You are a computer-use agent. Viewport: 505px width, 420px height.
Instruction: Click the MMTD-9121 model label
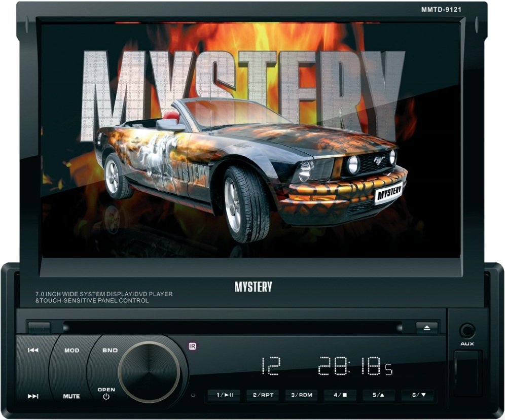[x=441, y=9]
